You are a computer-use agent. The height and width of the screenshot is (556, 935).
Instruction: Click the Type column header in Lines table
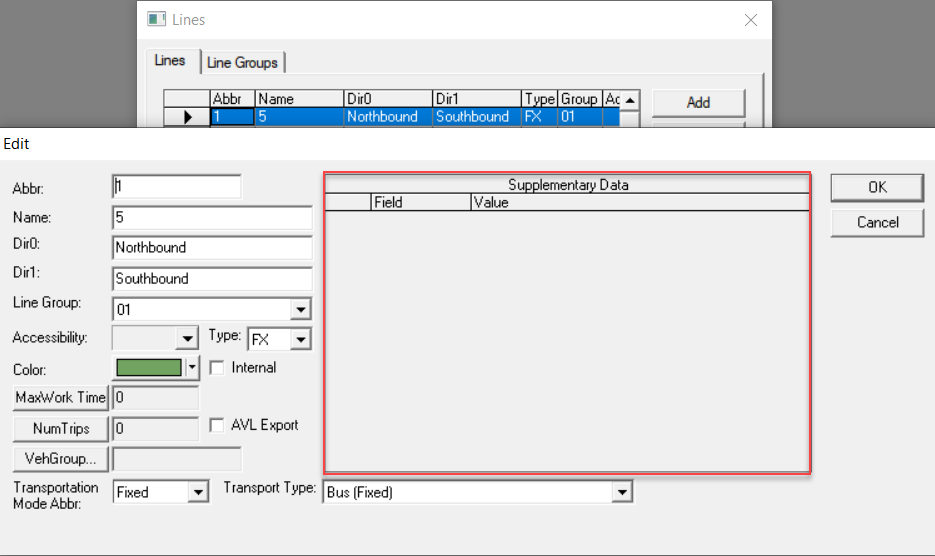[x=540, y=99]
